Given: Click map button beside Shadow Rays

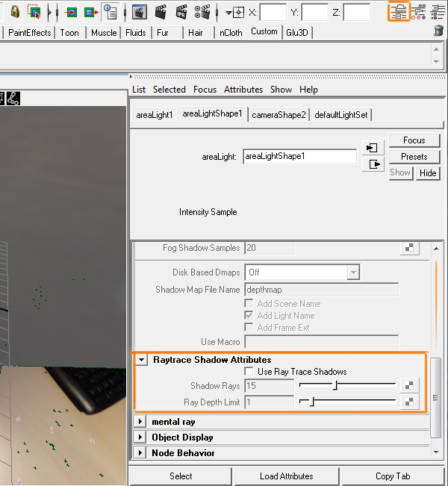Looking at the screenshot, I should [x=409, y=385].
